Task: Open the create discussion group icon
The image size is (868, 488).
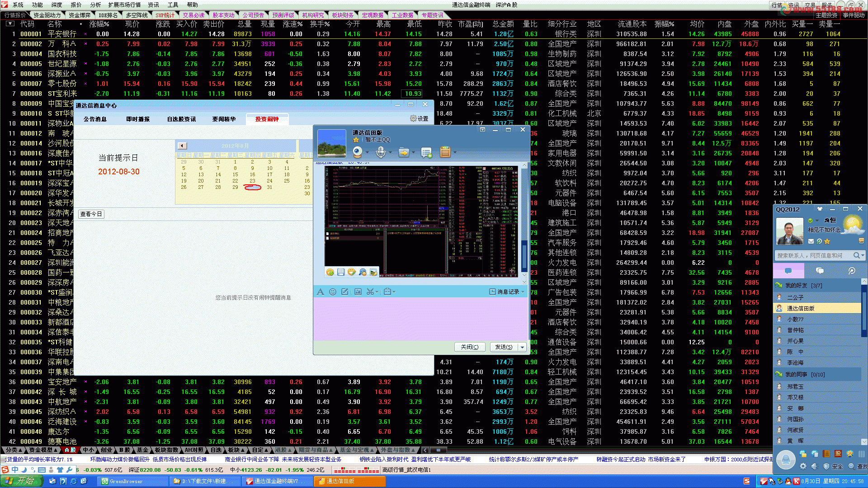Action: (x=426, y=153)
